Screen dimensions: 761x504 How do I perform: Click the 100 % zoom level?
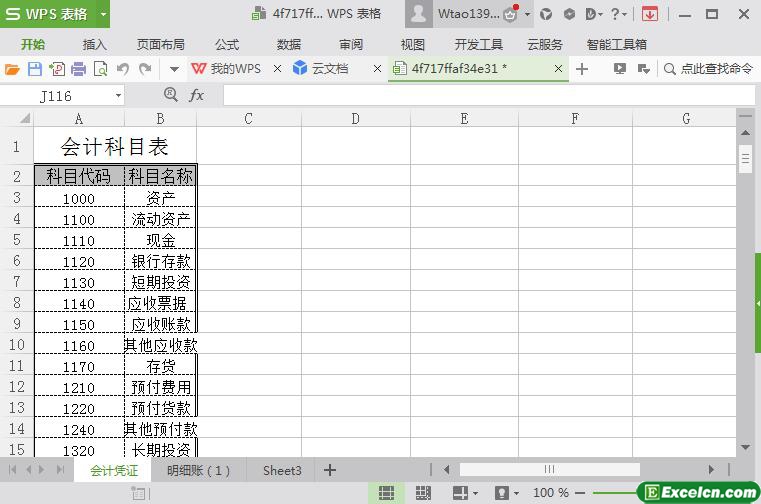551,492
